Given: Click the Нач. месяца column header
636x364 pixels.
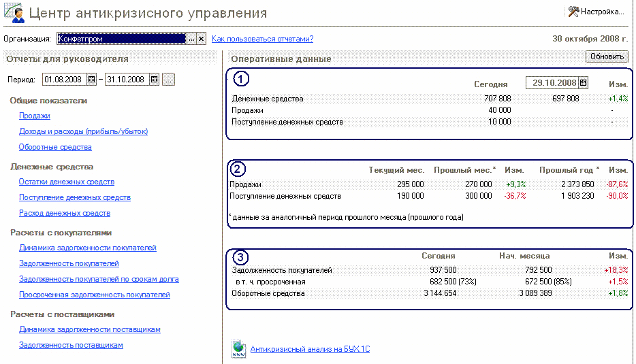Looking at the screenshot, I should [x=524, y=257].
